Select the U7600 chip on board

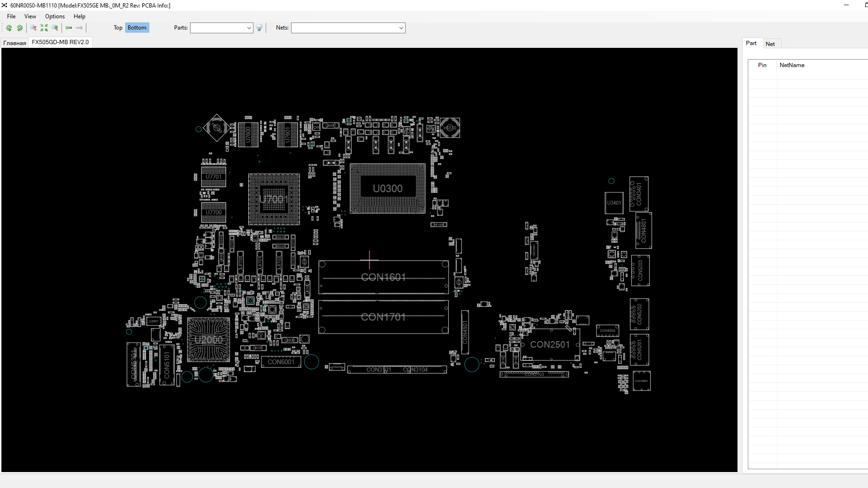pos(248,135)
